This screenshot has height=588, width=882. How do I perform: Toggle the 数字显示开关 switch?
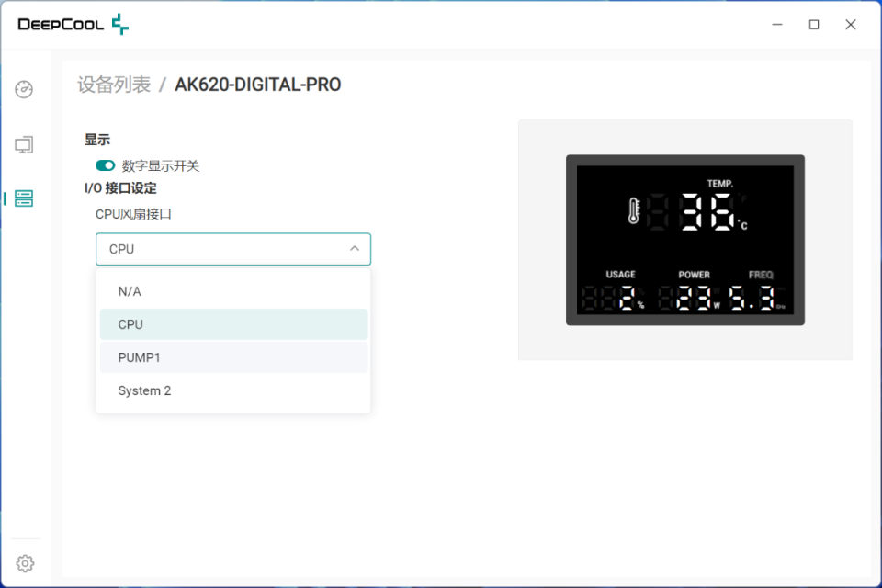click(105, 165)
